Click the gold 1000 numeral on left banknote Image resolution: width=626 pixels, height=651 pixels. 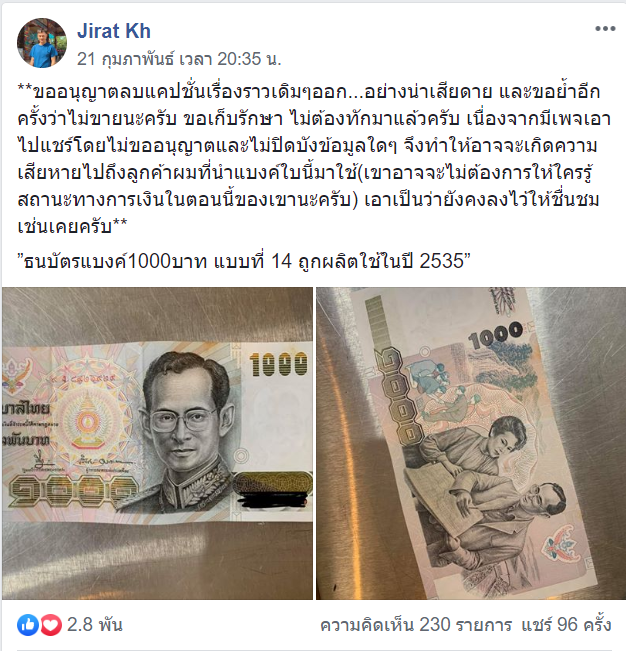279,365
